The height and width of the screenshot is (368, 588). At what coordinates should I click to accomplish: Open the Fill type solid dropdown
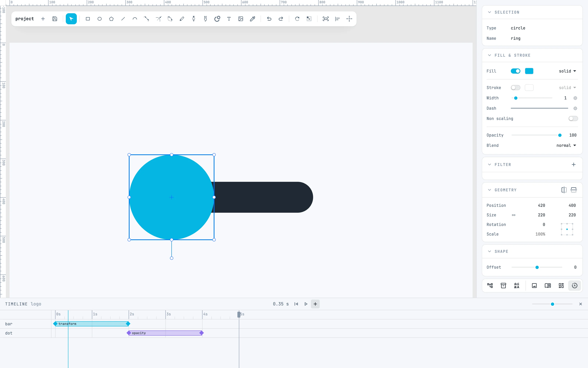coord(567,71)
